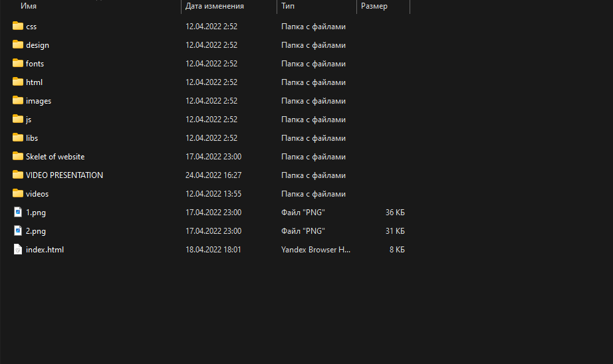613x364 pixels.
Task: Click the fonts folder icon
Action: pos(18,64)
